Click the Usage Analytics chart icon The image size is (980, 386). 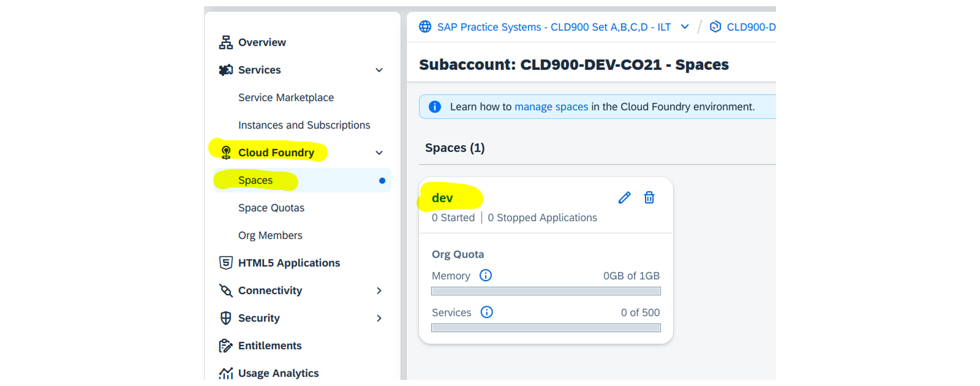coord(226,373)
